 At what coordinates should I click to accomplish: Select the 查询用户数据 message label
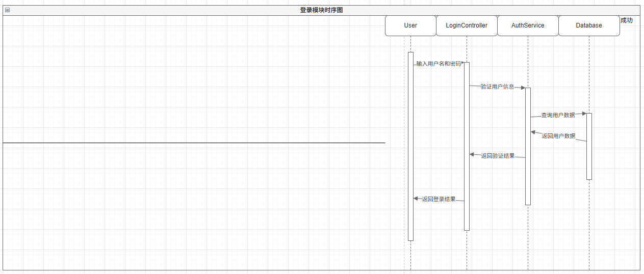[x=558, y=115]
